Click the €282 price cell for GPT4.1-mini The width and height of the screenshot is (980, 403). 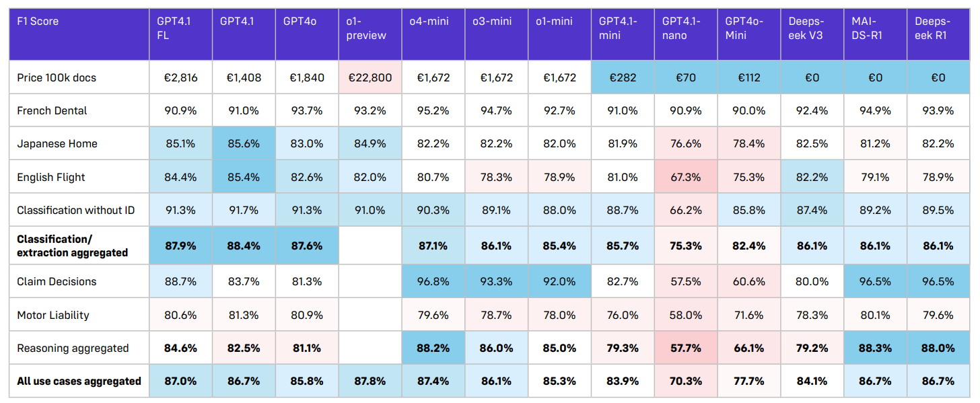pos(623,77)
